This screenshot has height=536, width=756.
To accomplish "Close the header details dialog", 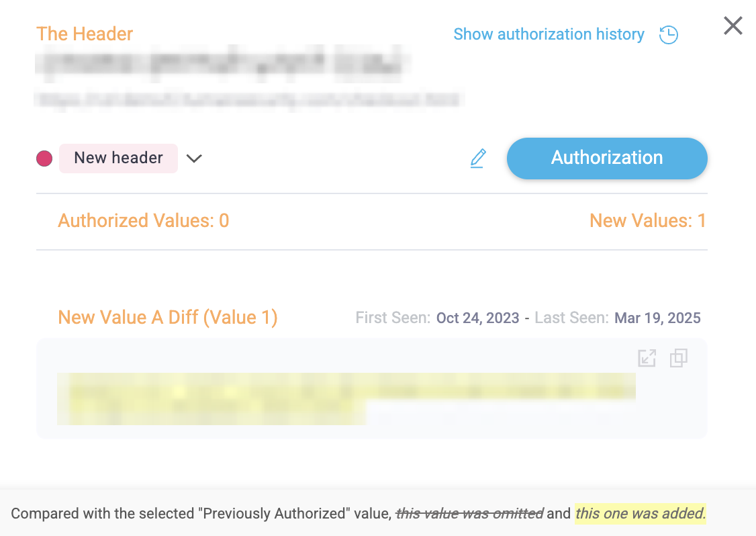I will (x=733, y=26).
